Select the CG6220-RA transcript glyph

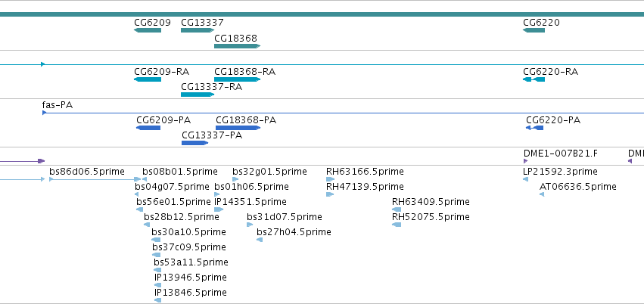click(x=534, y=79)
